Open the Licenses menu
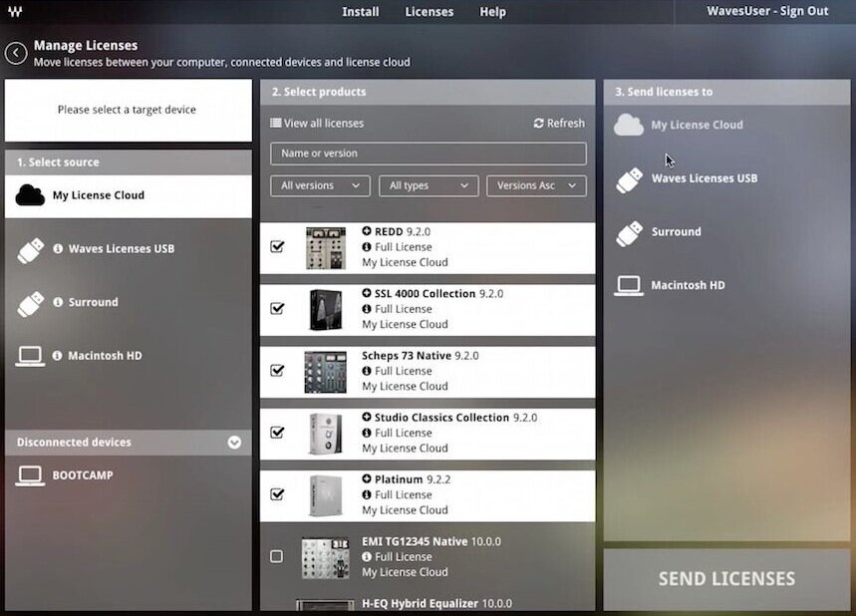Image resolution: width=856 pixels, height=616 pixels. (x=429, y=12)
